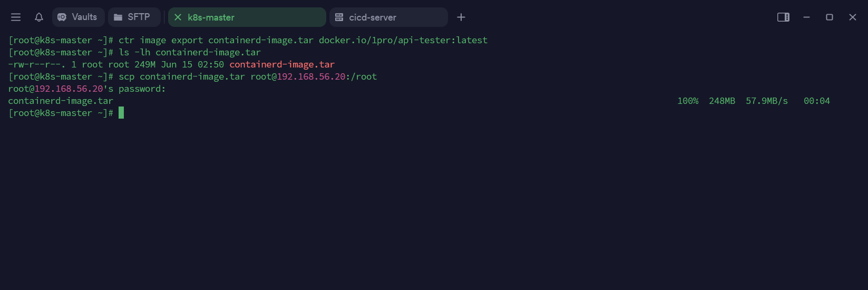Click the red containerd-image.tar filename
This screenshot has height=290, width=868.
pyautogui.click(x=282, y=64)
